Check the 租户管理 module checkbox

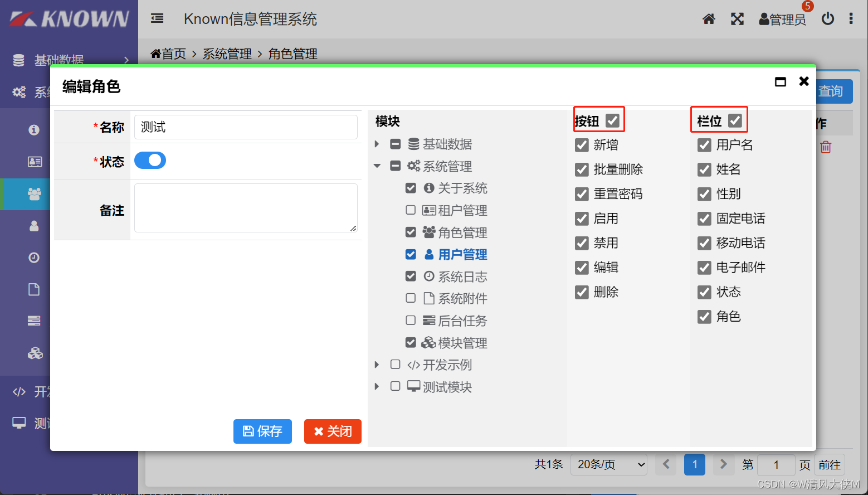point(411,210)
